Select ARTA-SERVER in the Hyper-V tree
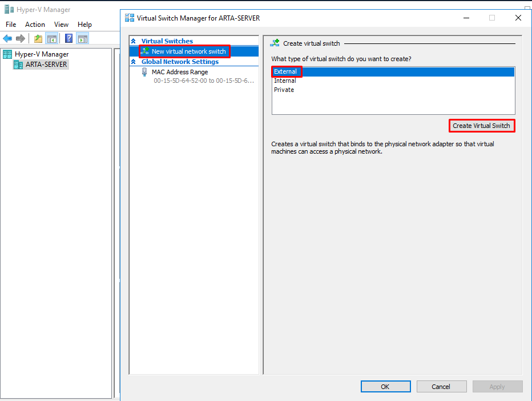 coord(46,65)
